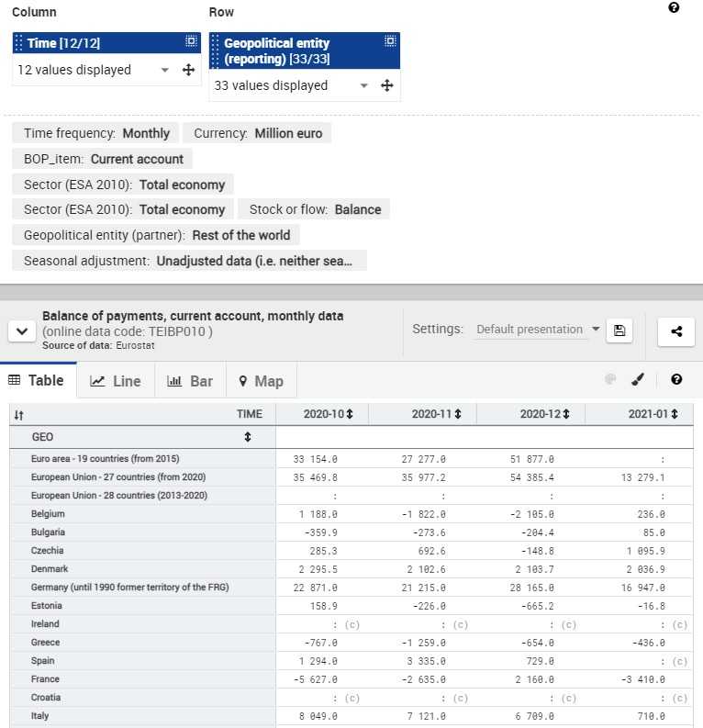Open the paintbrush format tool
This screenshot has width=703, height=728.
(638, 380)
